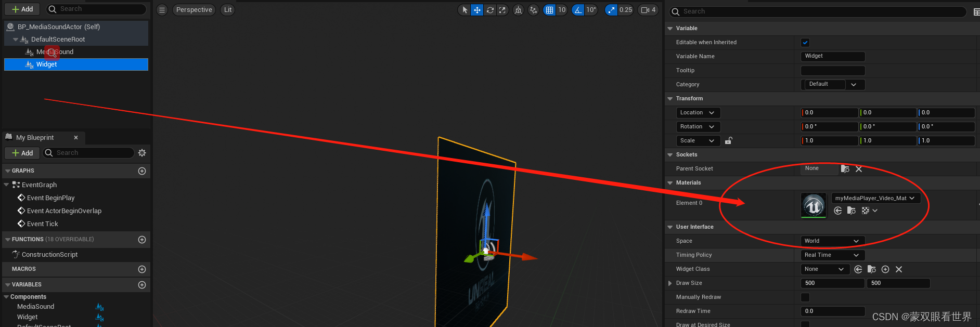Toggle grid snapping in the viewport
The image size is (980, 327).
coord(549,10)
